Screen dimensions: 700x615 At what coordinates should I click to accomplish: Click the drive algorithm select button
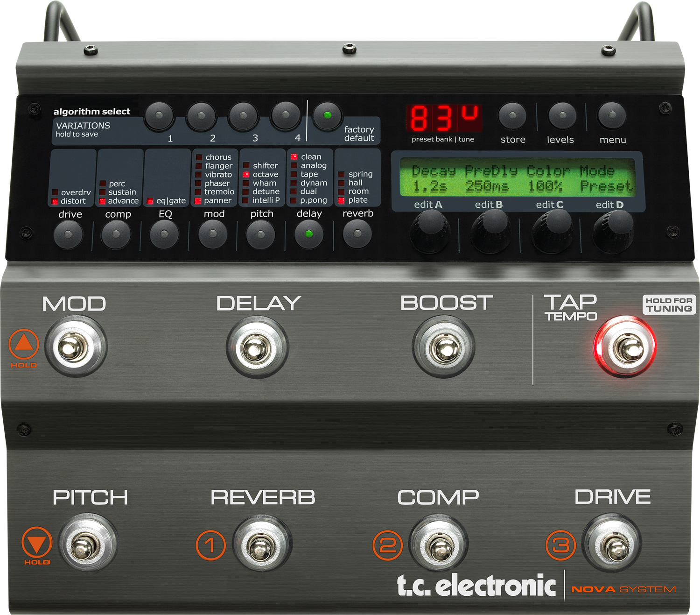click(69, 234)
